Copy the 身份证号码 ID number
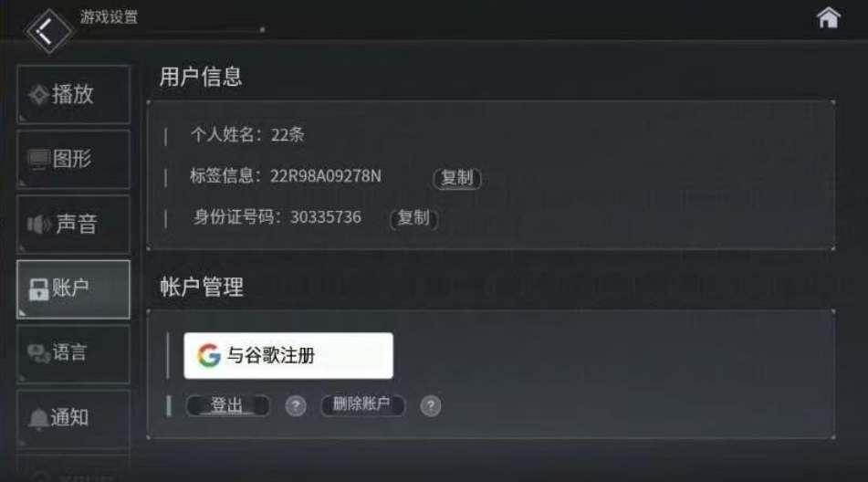868x482 pixels. [414, 218]
